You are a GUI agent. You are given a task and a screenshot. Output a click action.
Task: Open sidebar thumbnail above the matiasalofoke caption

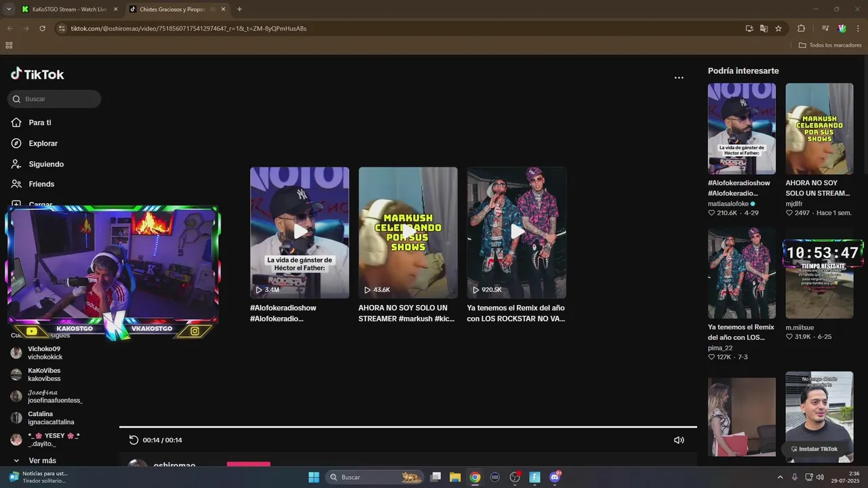(x=742, y=129)
